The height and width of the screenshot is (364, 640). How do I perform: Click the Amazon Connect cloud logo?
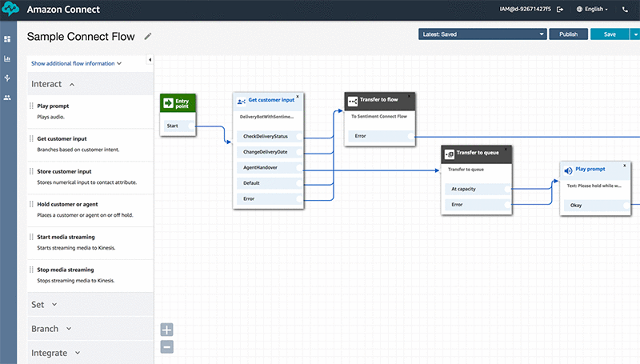click(10, 9)
